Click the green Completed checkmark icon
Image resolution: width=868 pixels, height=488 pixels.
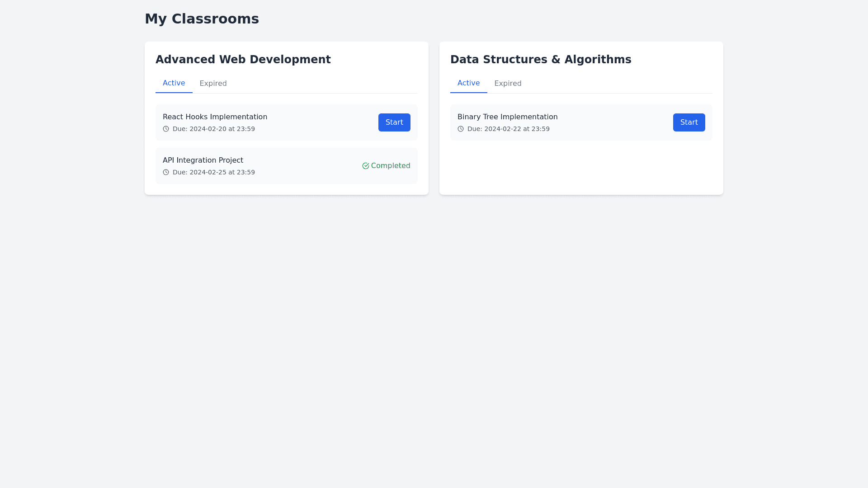click(x=366, y=166)
